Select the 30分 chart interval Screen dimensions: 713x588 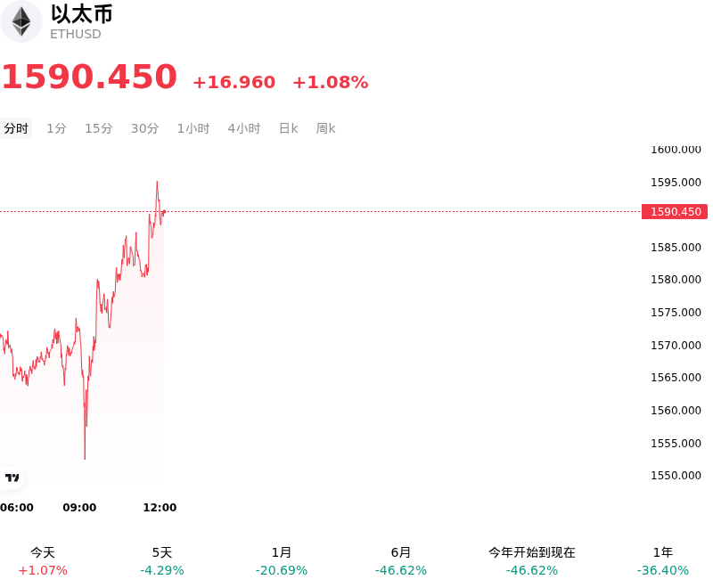coord(144,128)
